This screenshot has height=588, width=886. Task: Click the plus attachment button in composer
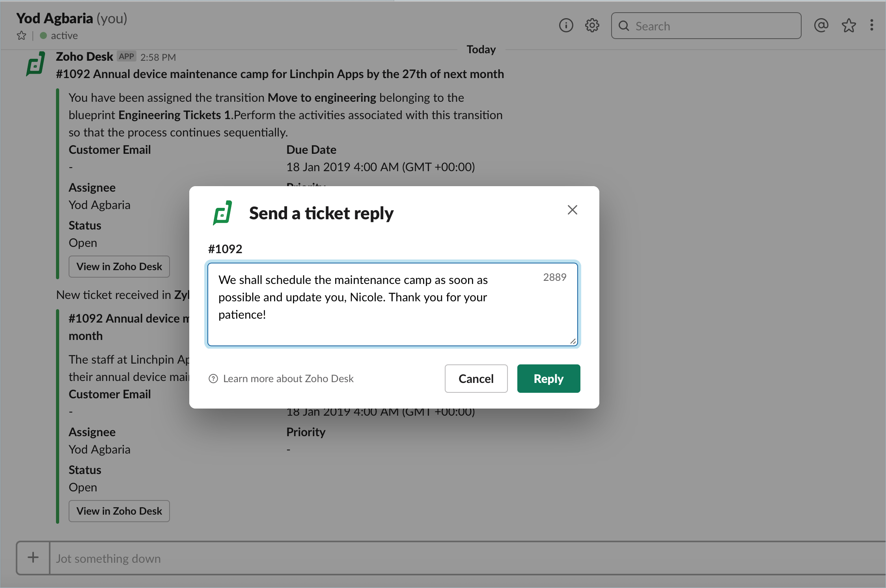pos(33,558)
